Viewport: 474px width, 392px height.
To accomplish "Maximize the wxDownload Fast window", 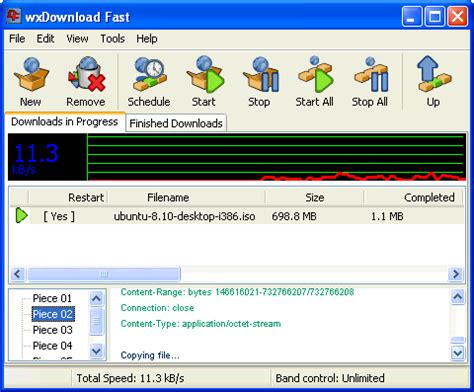I will point(435,16).
